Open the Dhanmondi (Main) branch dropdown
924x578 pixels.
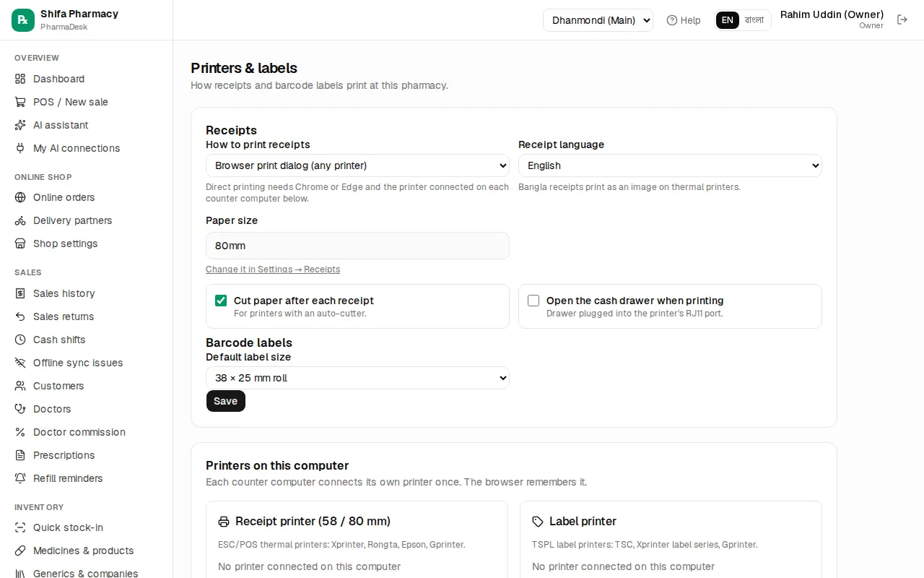click(598, 20)
